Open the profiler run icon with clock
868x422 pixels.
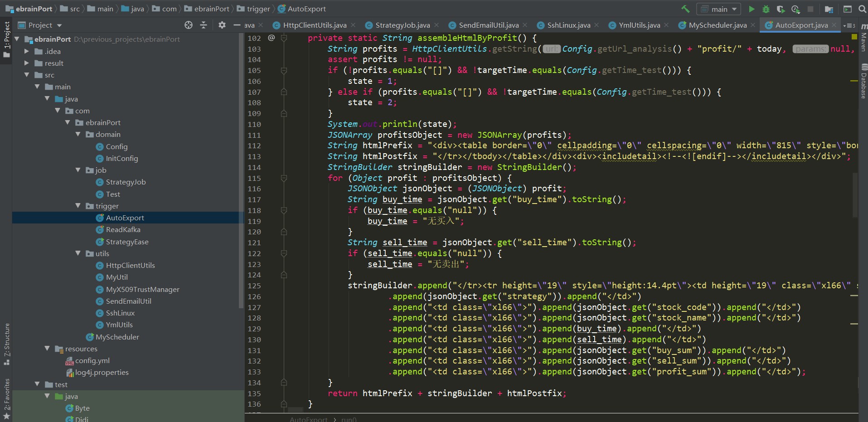pos(795,9)
